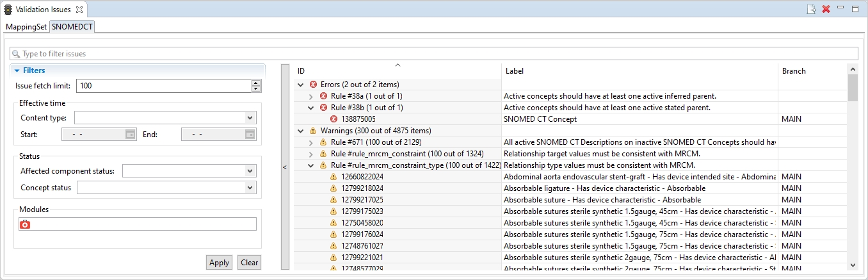Click the traffic light Validation Issues icon
The height and width of the screenshot is (280, 868).
[8, 10]
